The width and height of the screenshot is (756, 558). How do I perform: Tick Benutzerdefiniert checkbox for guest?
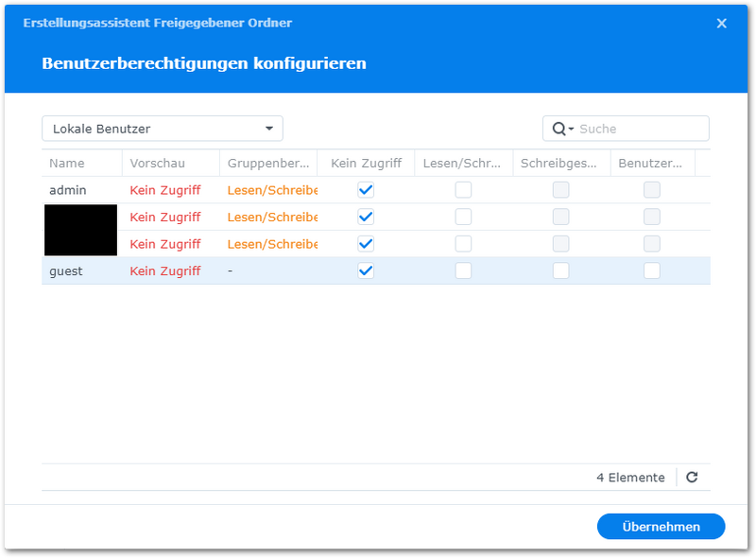click(x=652, y=271)
